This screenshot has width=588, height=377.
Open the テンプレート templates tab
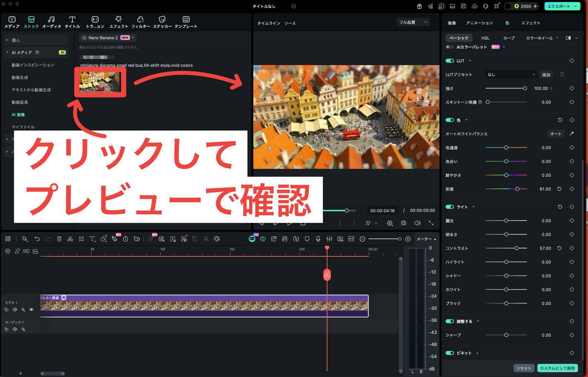tap(186, 22)
